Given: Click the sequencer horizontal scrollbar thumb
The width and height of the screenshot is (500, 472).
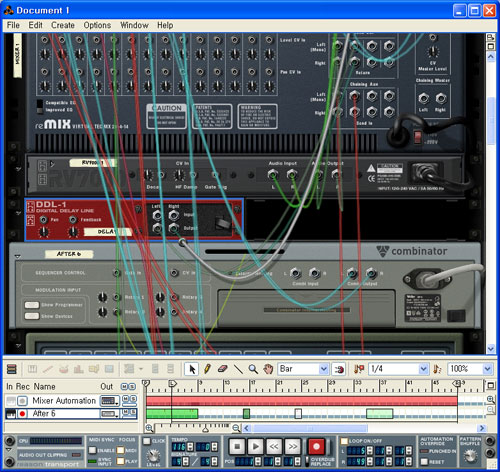Looking at the screenshot, I should tap(310, 428).
